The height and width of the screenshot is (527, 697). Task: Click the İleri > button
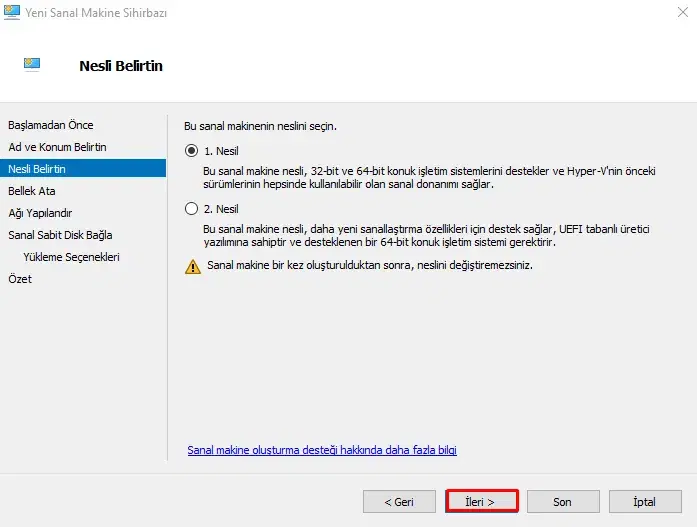pos(482,502)
